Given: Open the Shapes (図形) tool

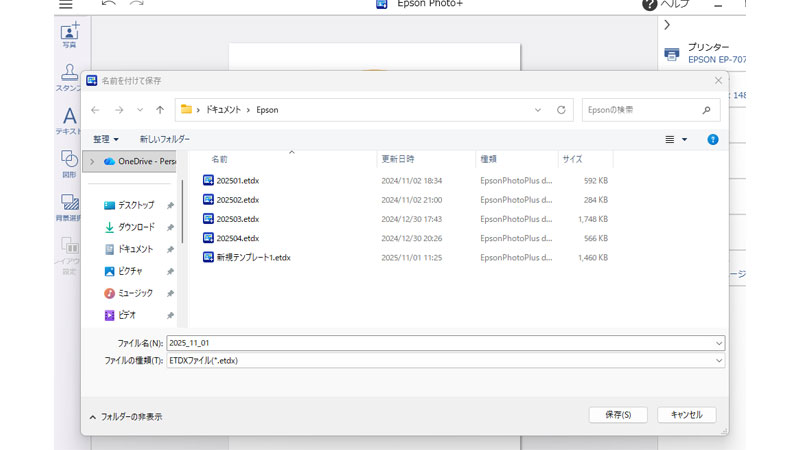Looking at the screenshot, I should click(x=69, y=160).
